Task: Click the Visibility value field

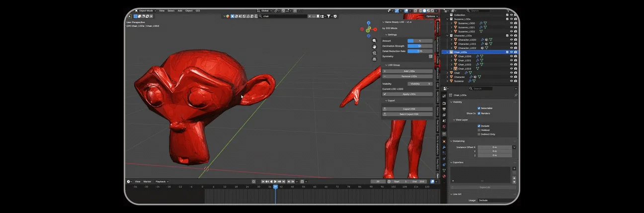Action: (420, 84)
